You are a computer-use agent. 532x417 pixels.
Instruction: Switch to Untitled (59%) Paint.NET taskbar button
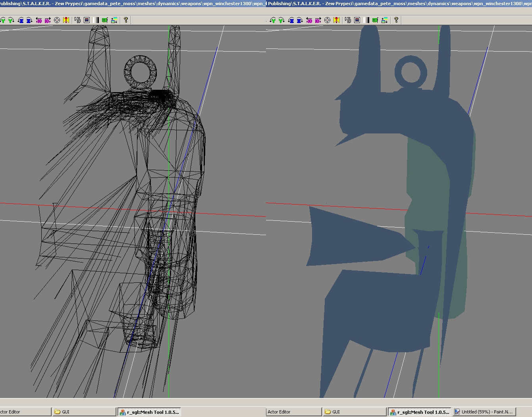click(x=484, y=412)
